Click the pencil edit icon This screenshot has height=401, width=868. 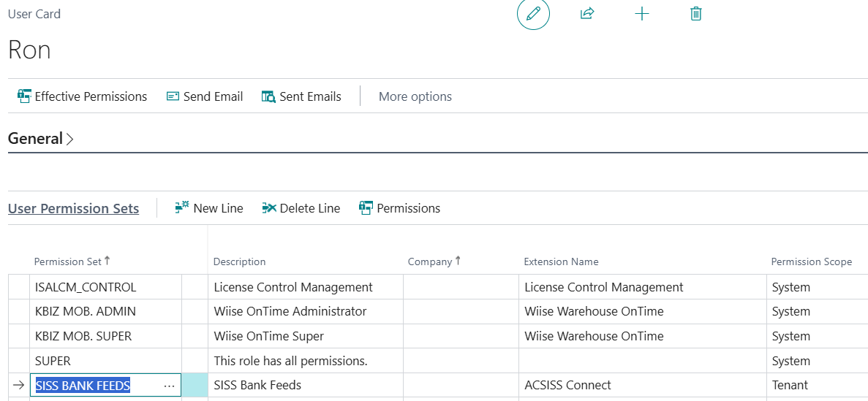(x=533, y=14)
